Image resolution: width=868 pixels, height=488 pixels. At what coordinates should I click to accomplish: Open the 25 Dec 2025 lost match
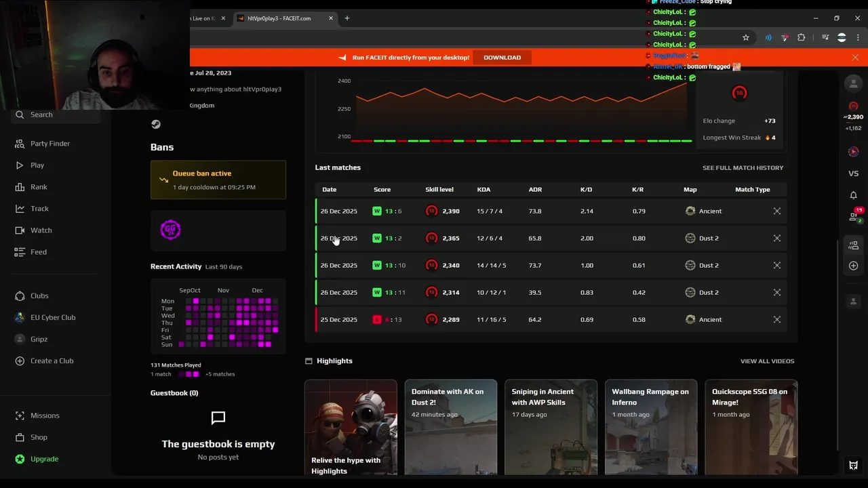[x=551, y=320]
